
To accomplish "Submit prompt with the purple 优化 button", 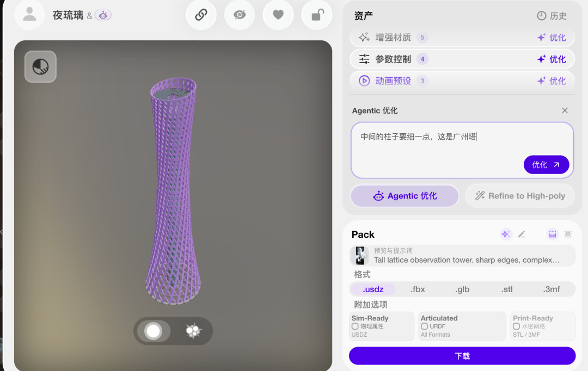I will pos(546,165).
